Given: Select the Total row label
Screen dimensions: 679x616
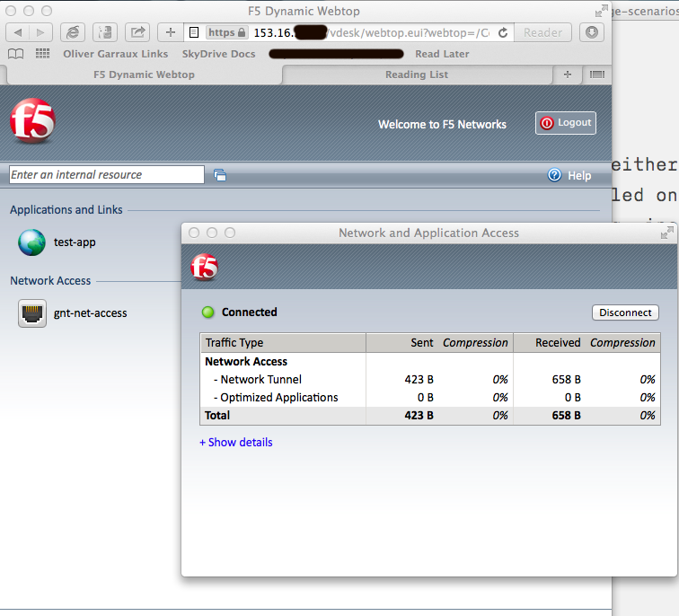Looking at the screenshot, I should coord(217,415).
